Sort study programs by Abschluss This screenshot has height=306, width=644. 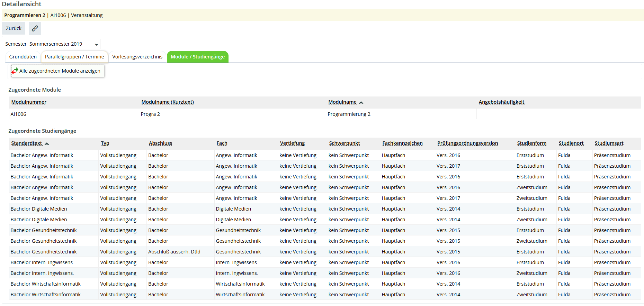coord(160,143)
